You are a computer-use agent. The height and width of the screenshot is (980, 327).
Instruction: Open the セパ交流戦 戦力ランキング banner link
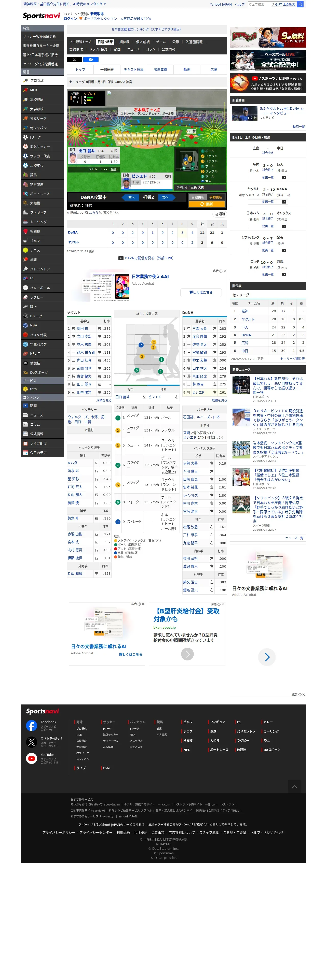(146, 29)
